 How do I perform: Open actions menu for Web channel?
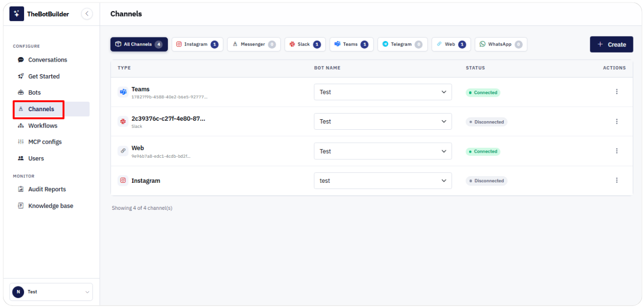[x=616, y=151]
